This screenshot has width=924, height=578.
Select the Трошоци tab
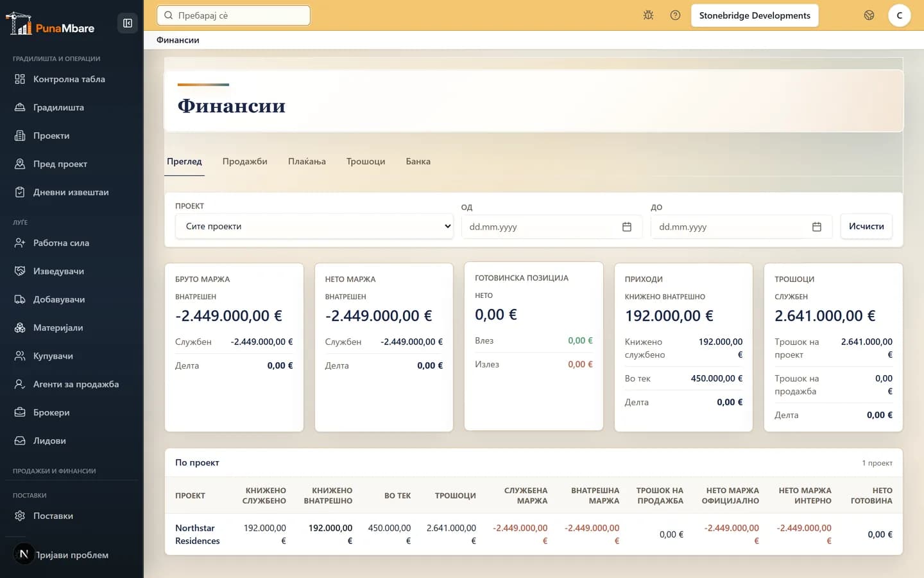tap(366, 161)
